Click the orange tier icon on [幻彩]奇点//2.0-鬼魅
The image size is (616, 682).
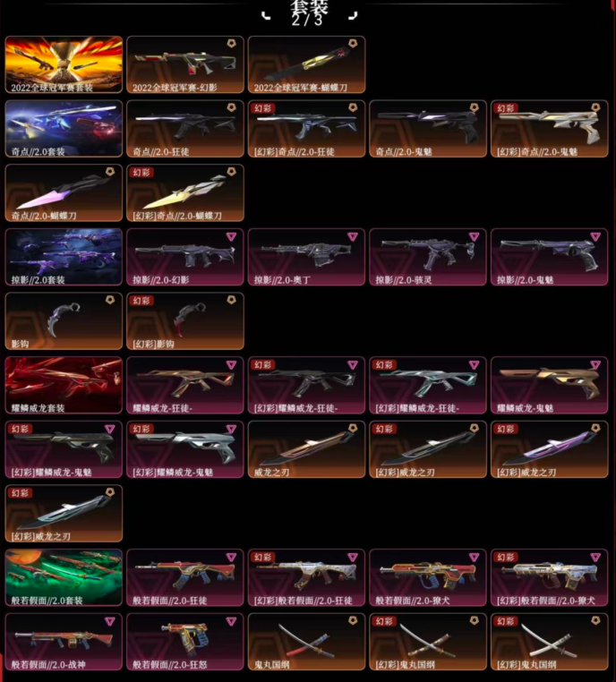point(595,107)
